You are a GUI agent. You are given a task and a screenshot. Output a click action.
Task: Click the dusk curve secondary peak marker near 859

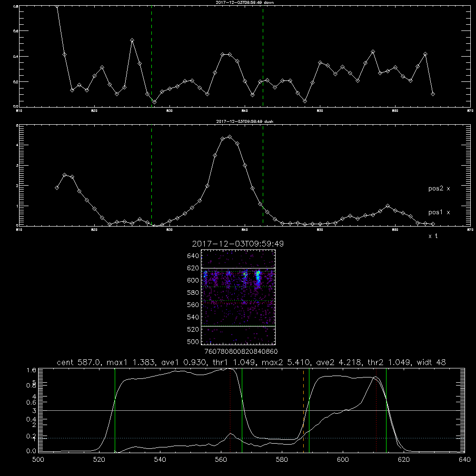pyautogui.click(x=387, y=206)
